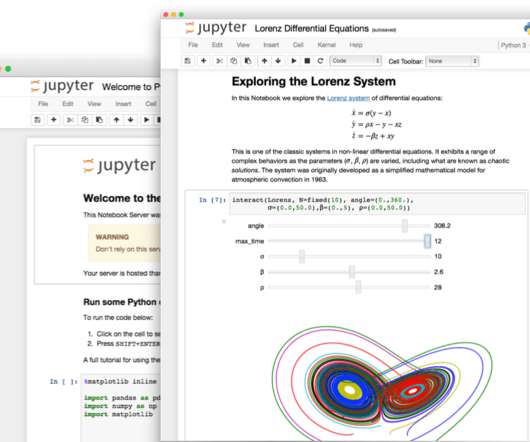Click the σ slider handle
Viewport: 530px width, 442px height.
[302, 256]
